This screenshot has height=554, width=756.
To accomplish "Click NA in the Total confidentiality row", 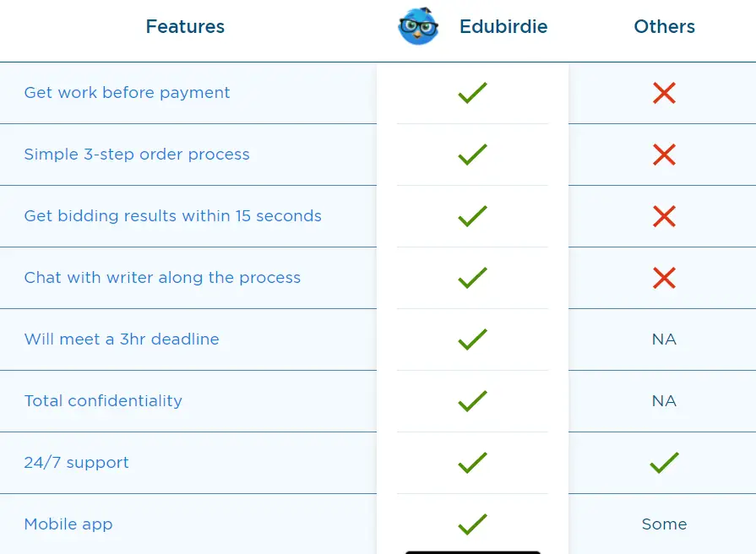I will (x=665, y=400).
